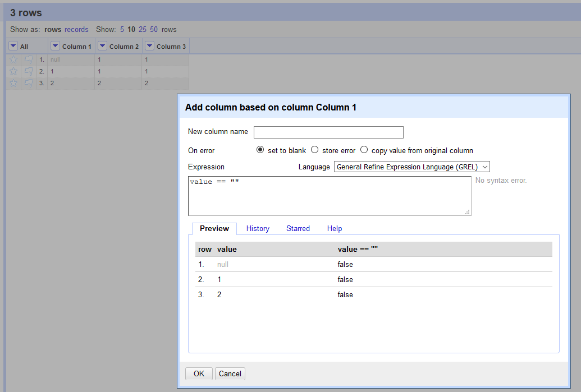Screen dimensions: 581x392
Task: Open the expression Language dropdown
Action: coord(411,167)
